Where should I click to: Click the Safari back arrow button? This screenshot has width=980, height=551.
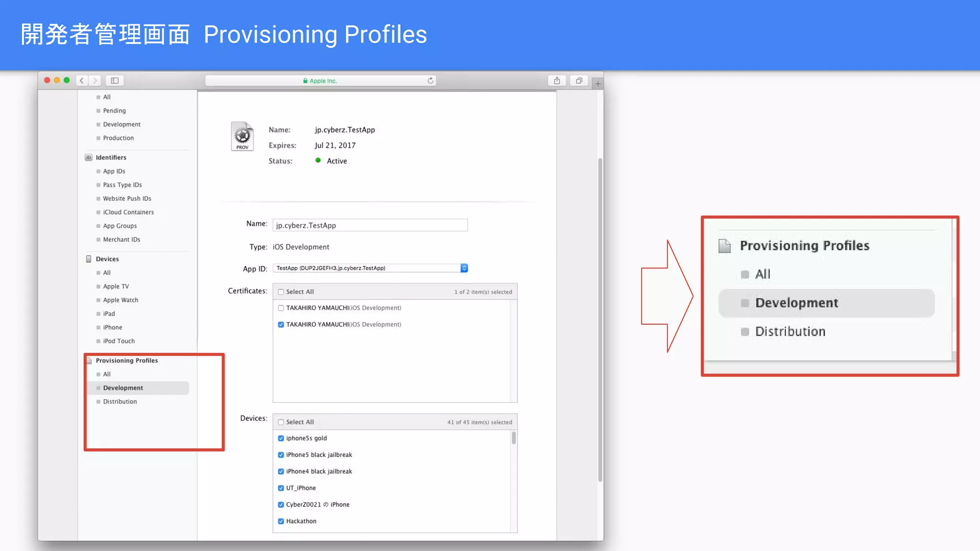82,80
